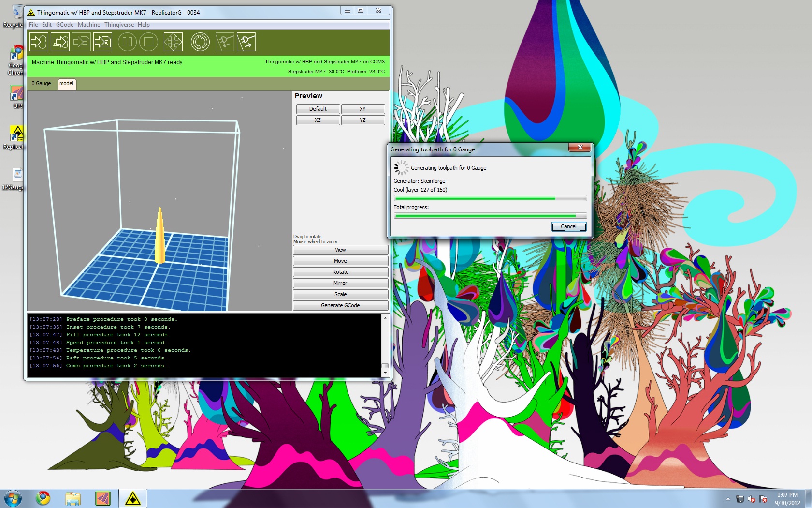Switch preview to XY view
The height and width of the screenshot is (508, 812).
[x=363, y=109]
